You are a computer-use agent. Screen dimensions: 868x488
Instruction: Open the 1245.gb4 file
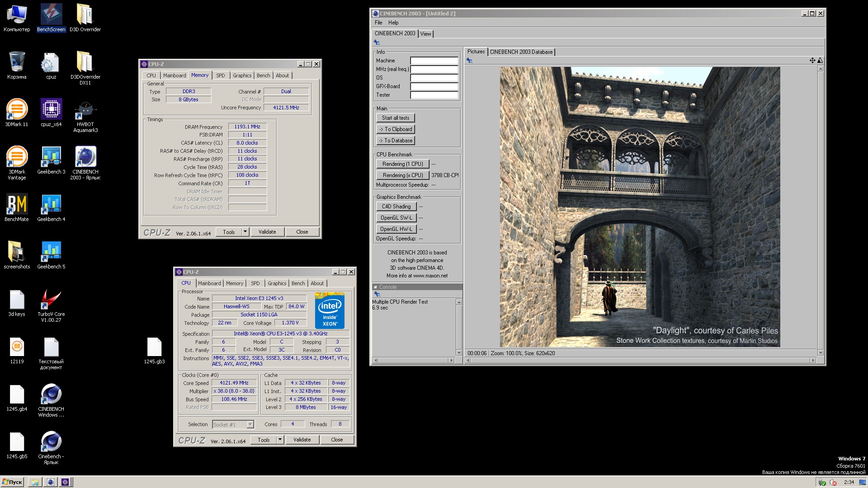(17, 398)
